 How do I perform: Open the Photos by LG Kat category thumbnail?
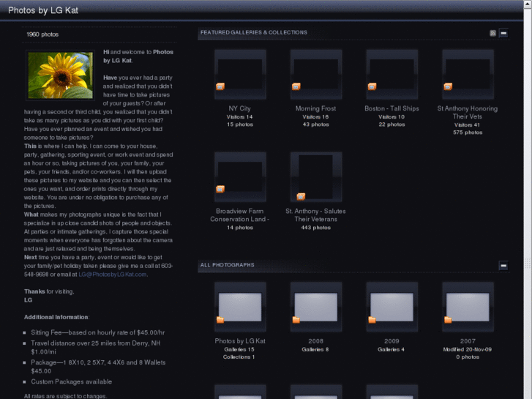point(240,307)
